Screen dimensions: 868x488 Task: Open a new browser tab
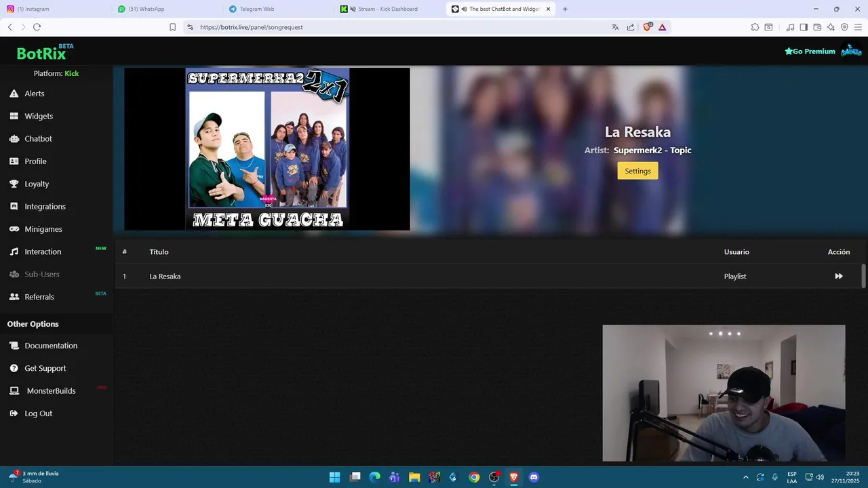pos(565,9)
